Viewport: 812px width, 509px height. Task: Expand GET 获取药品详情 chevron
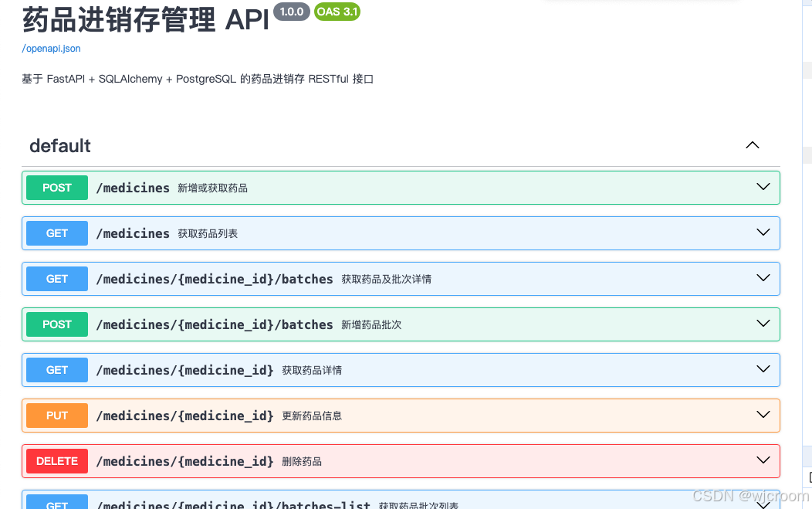(x=763, y=369)
